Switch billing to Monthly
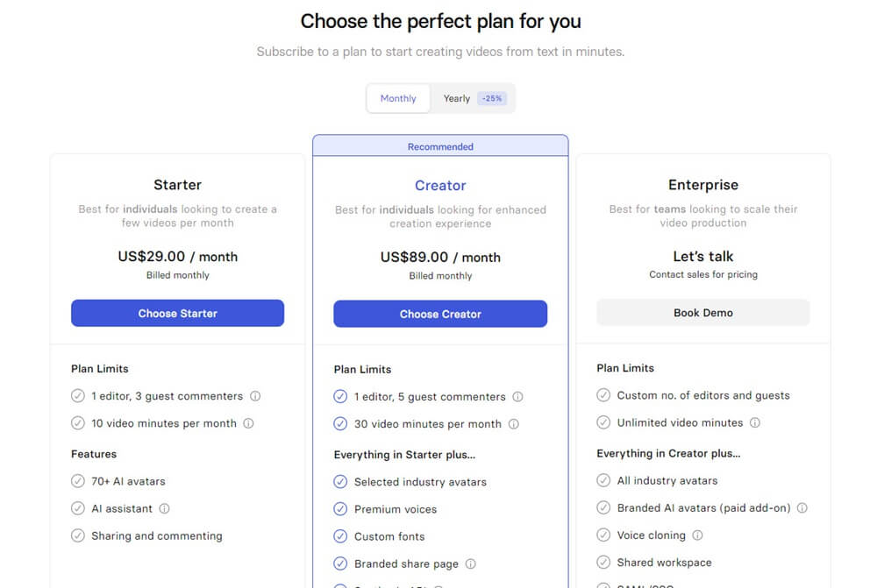Screen dimensions: 877x588 click(398, 98)
